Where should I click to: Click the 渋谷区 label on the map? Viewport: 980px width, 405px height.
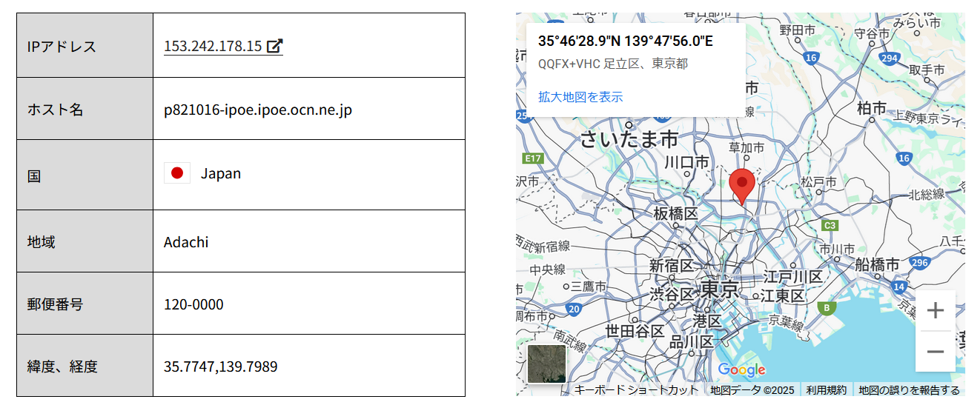click(x=671, y=294)
